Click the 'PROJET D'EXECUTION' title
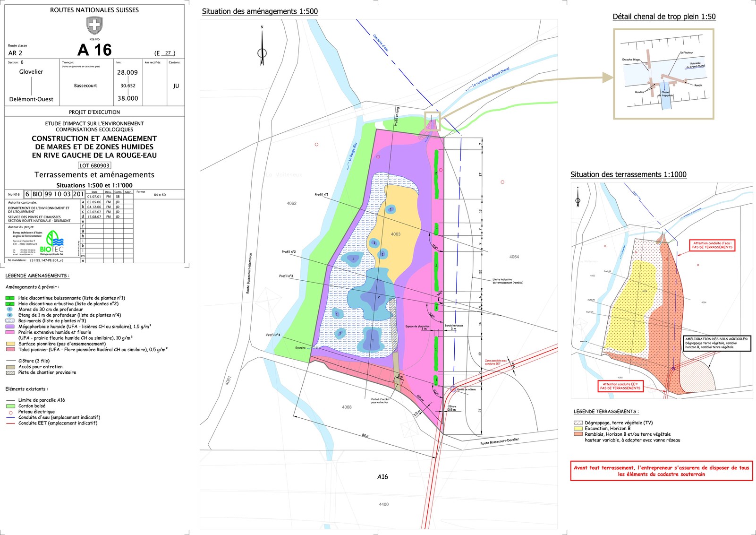 [94, 112]
